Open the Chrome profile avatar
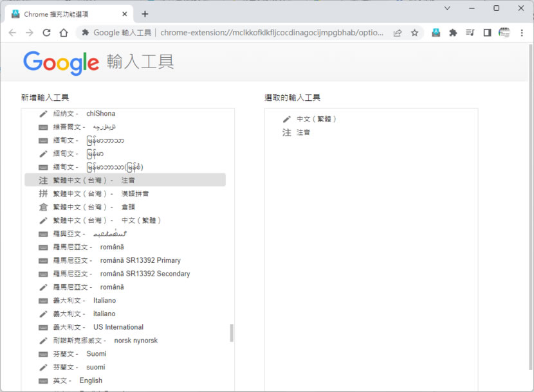 click(x=504, y=33)
